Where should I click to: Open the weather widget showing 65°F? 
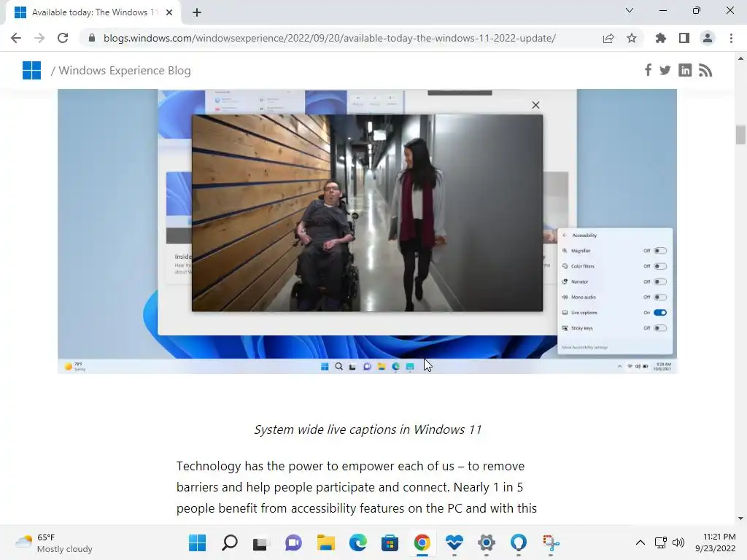point(54,542)
